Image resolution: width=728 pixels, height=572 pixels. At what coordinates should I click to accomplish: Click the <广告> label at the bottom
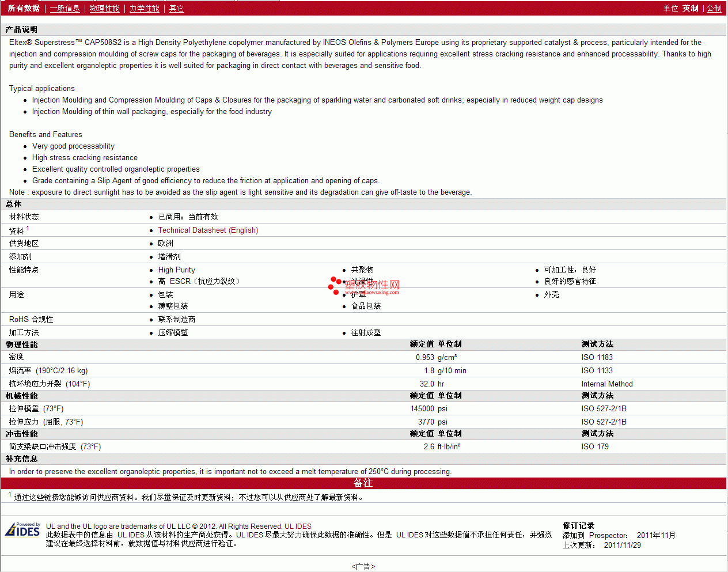tap(363, 566)
